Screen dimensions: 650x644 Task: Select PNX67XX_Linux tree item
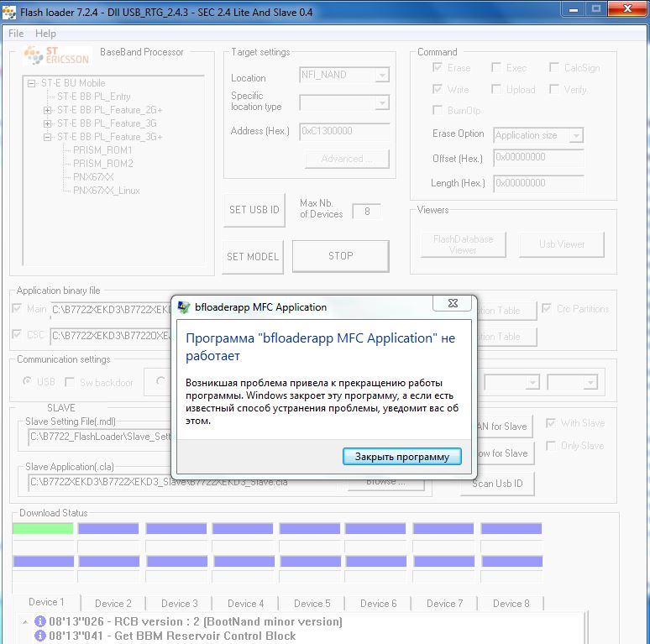click(x=107, y=191)
